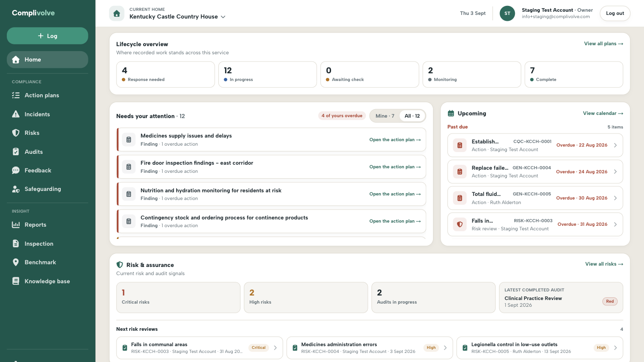Image resolution: width=644 pixels, height=362 pixels.
Task: Open the 0 Awaiting check card
Action: 370,75
